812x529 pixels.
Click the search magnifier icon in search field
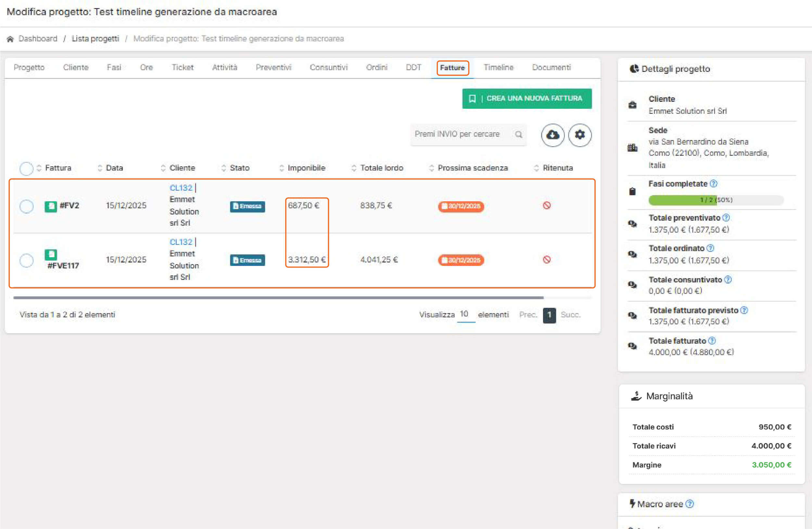(x=519, y=135)
